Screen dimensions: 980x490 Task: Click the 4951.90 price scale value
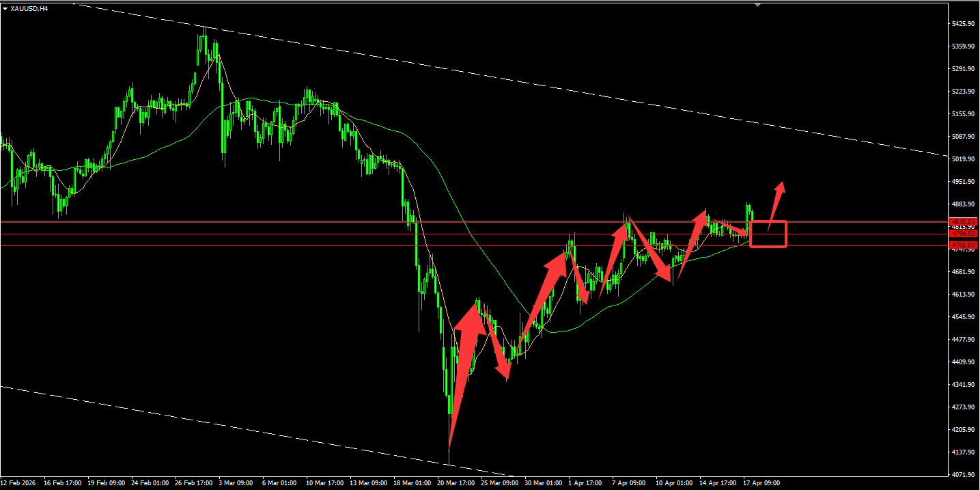[x=962, y=182]
